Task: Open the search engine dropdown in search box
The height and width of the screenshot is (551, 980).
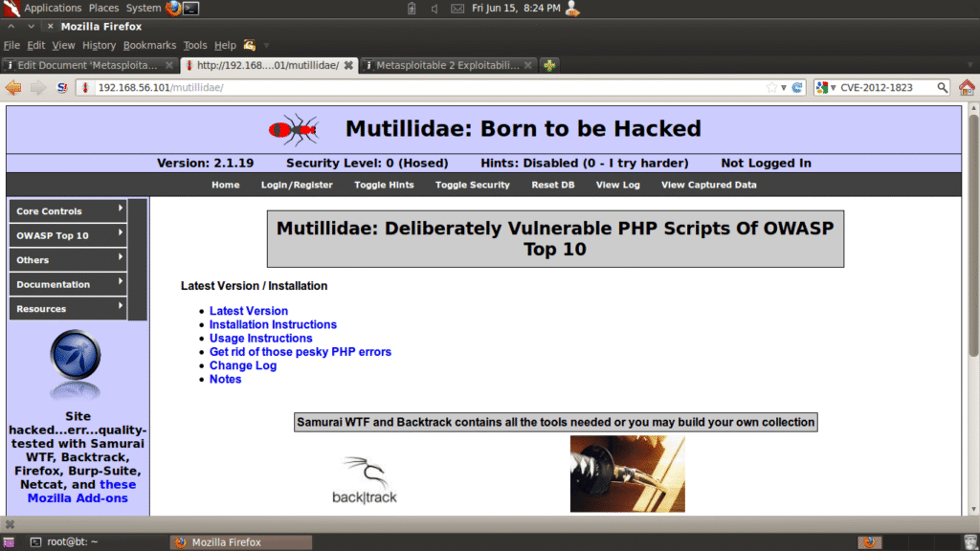Action: pos(824,87)
